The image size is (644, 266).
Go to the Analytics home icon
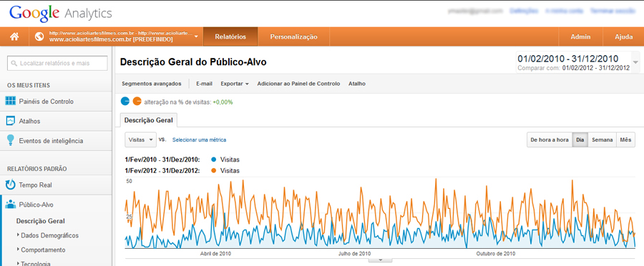(x=14, y=36)
